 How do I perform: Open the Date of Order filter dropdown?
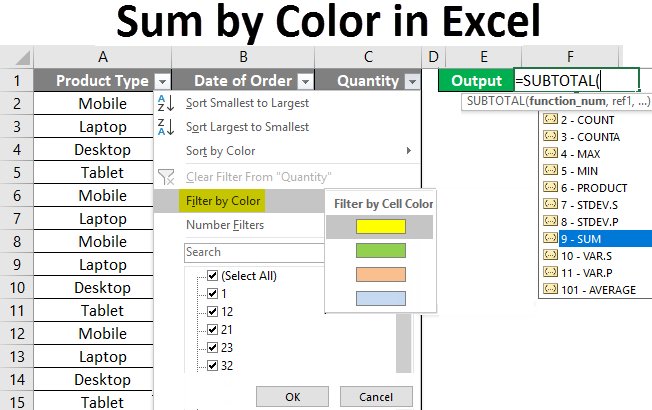pyautogui.click(x=306, y=81)
